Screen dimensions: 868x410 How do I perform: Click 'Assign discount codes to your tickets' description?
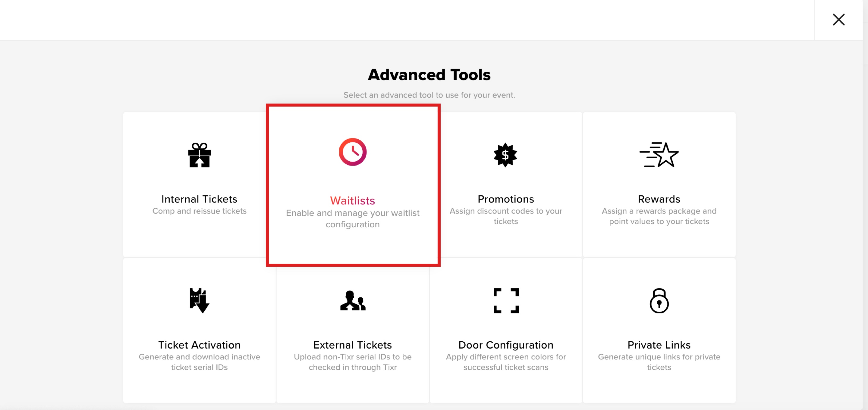tap(506, 216)
